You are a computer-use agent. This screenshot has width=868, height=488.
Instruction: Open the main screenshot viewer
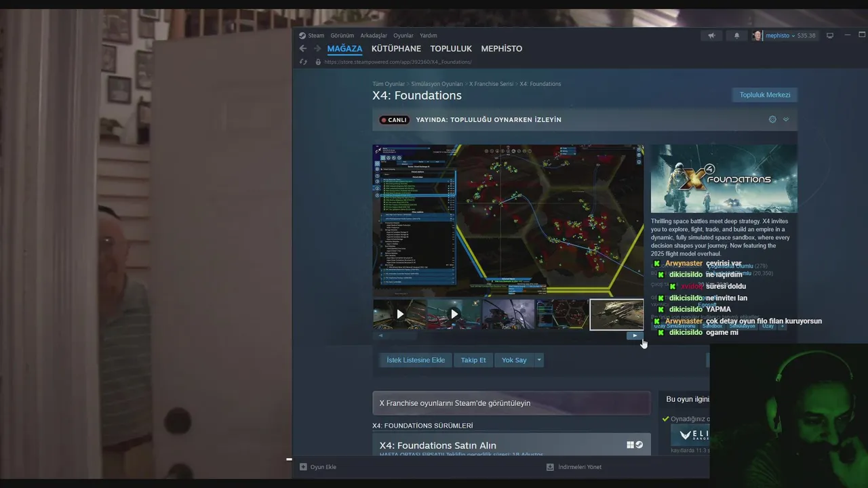pyautogui.click(x=508, y=220)
